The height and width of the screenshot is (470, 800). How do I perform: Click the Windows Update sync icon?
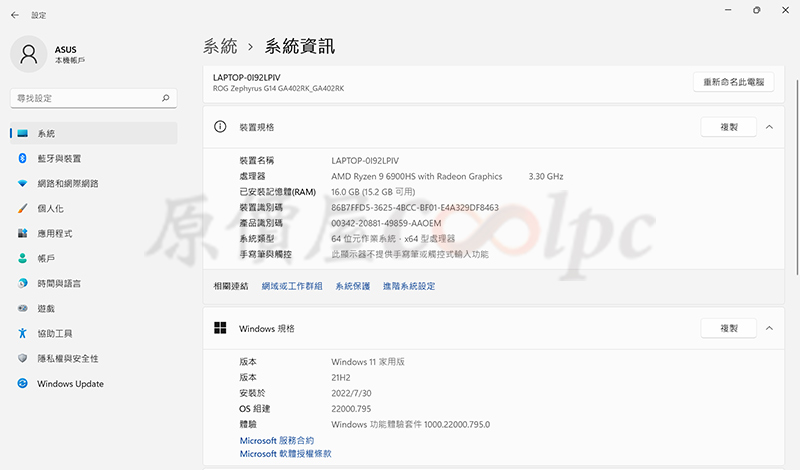(22, 383)
